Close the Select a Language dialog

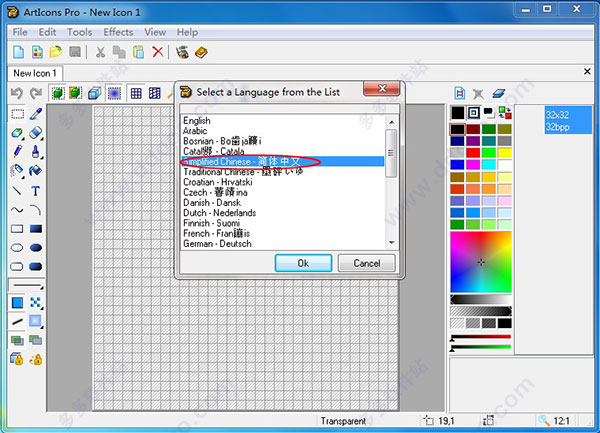click(382, 89)
